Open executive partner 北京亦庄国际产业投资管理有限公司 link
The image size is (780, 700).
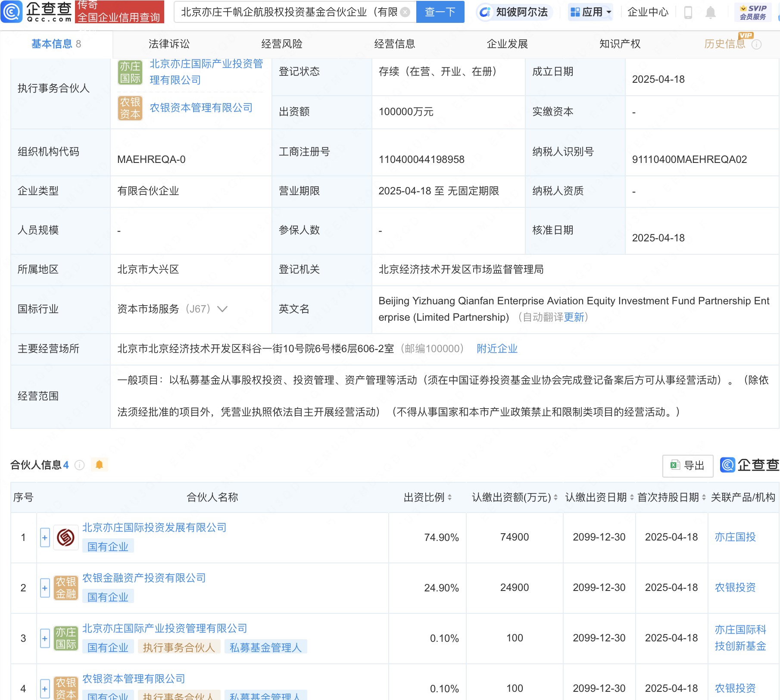(206, 72)
